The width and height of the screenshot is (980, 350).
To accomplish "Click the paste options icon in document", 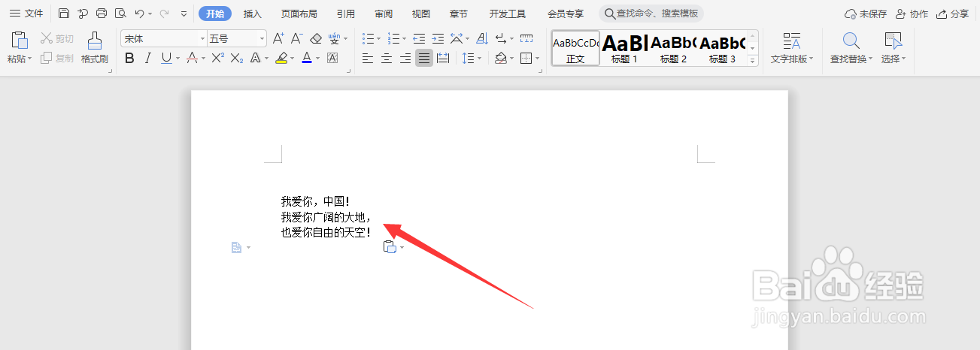I will point(389,247).
